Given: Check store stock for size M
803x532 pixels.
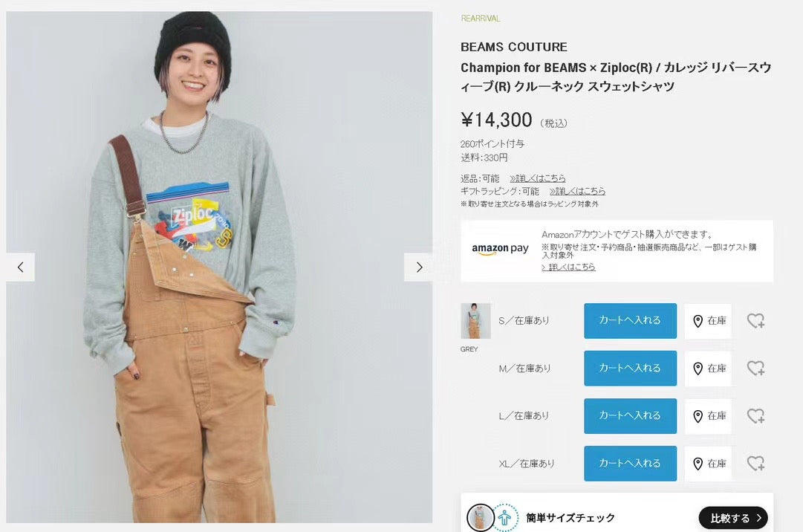Looking at the screenshot, I should pyautogui.click(x=708, y=369).
